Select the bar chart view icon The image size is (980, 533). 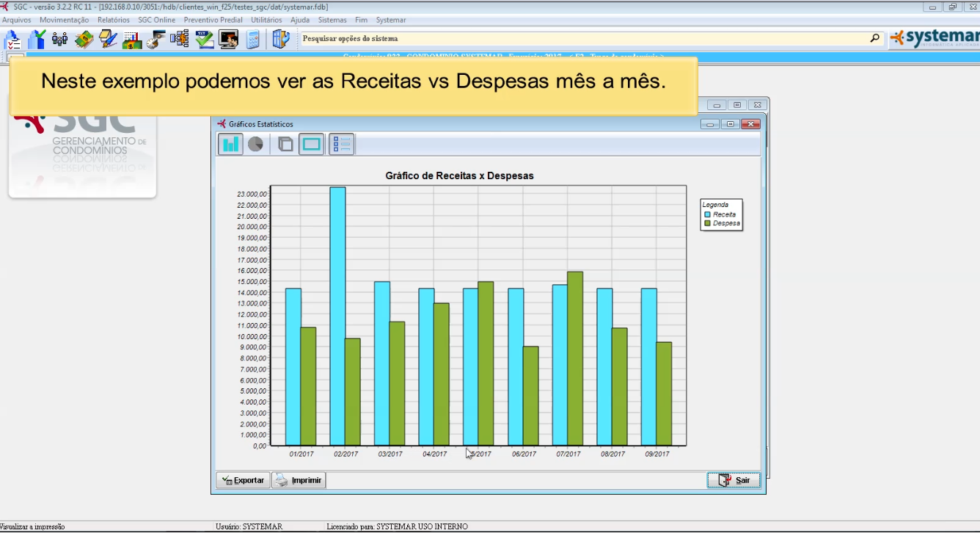[x=230, y=144]
